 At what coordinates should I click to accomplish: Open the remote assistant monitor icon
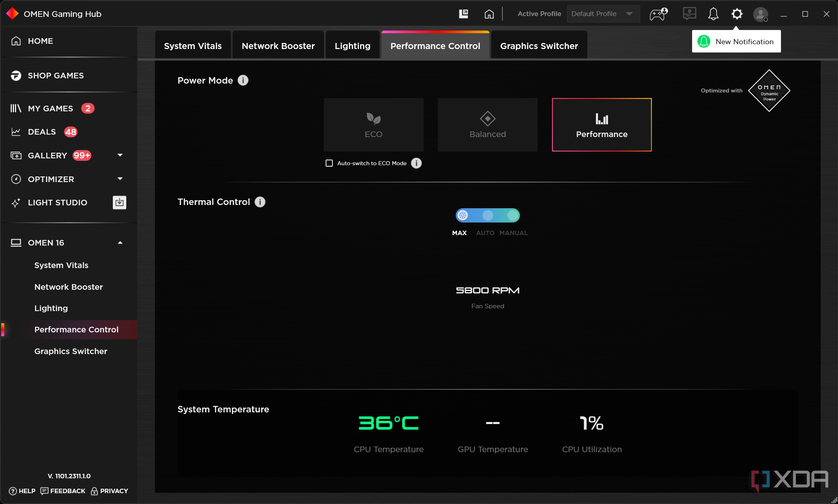689,14
